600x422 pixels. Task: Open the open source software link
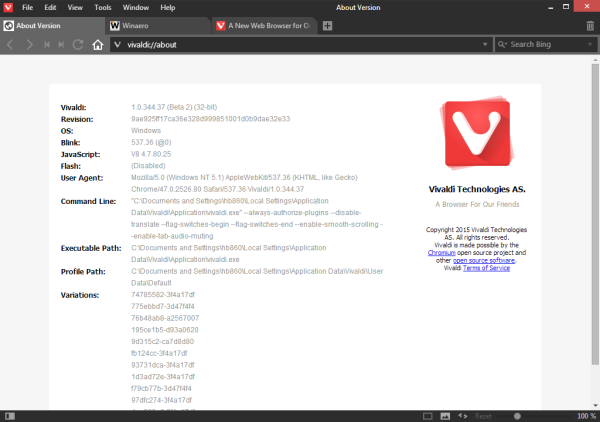(x=484, y=260)
